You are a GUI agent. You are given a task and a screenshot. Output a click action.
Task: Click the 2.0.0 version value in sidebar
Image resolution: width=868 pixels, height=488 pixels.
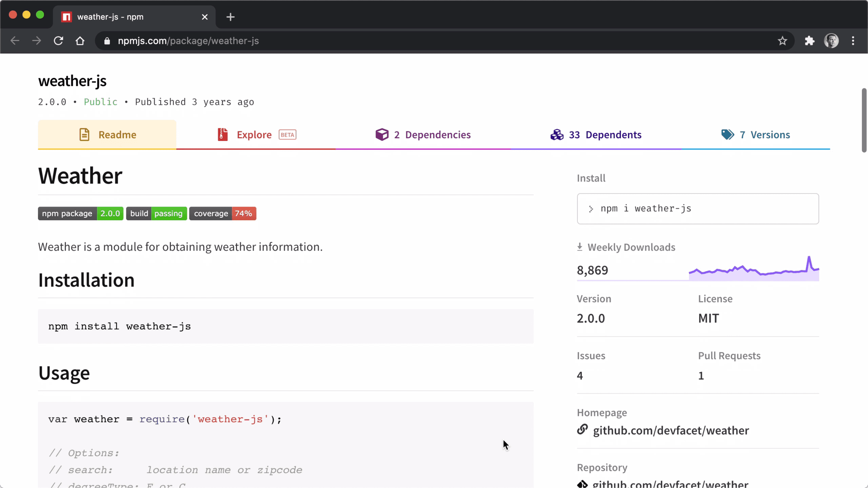coord(591,318)
